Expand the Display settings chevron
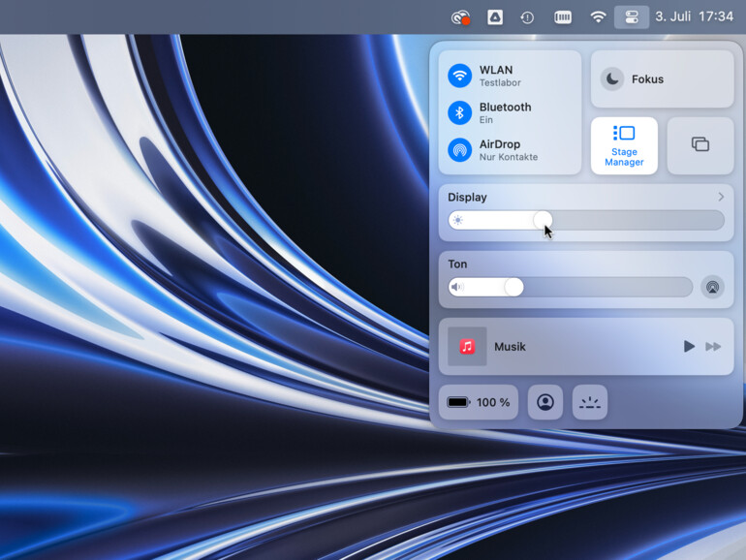The width and height of the screenshot is (746, 560). tap(721, 197)
